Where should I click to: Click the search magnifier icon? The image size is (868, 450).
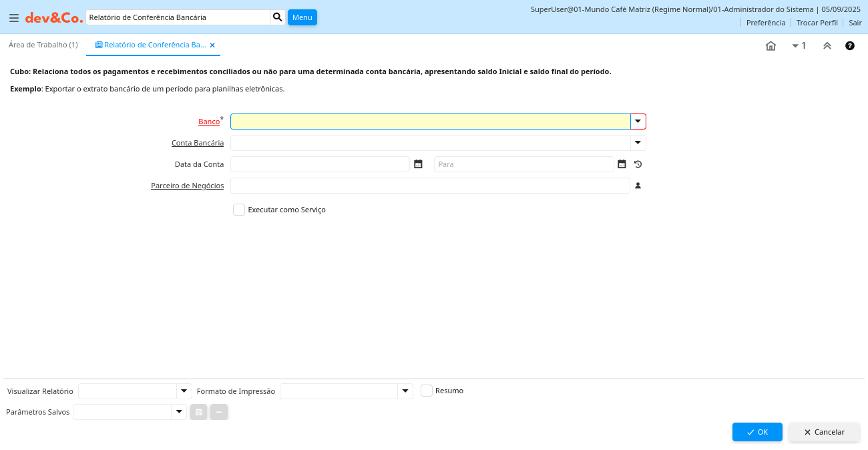tap(278, 17)
